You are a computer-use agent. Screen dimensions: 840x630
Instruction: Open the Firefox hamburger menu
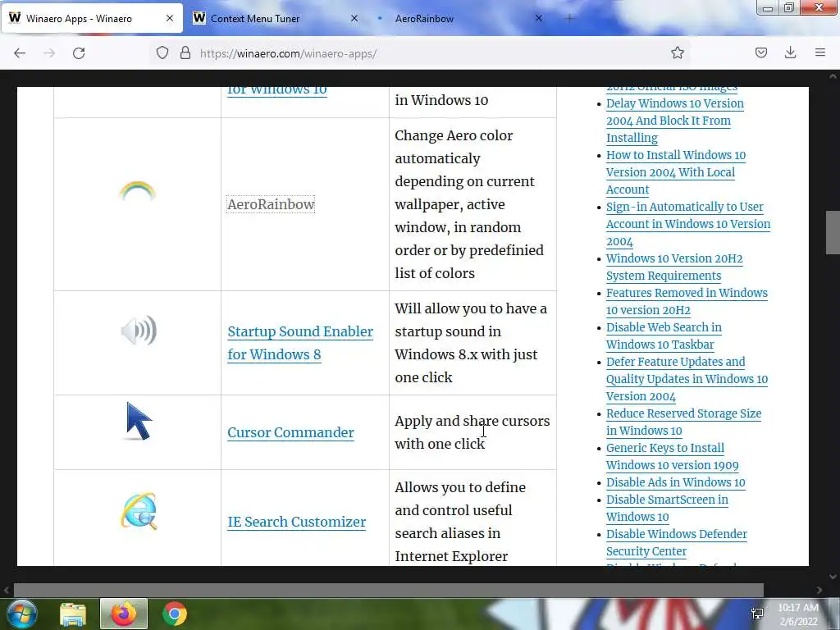pyautogui.click(x=819, y=52)
